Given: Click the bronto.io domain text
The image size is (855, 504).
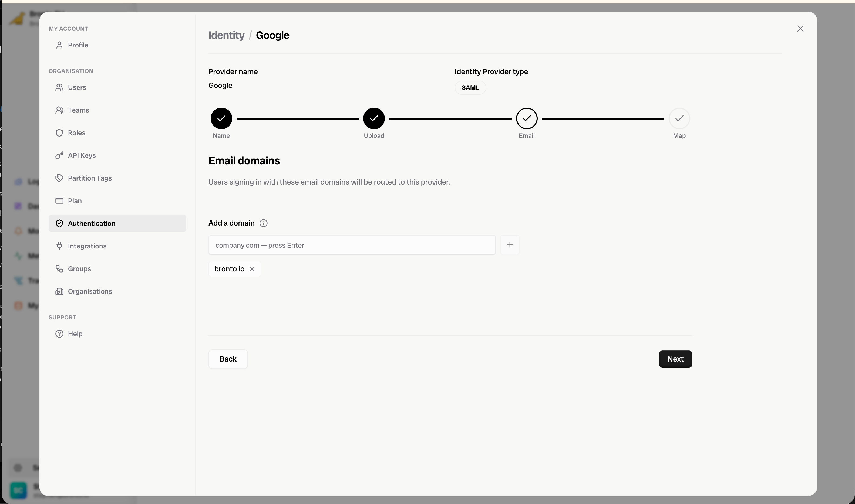Looking at the screenshot, I should coord(229,269).
